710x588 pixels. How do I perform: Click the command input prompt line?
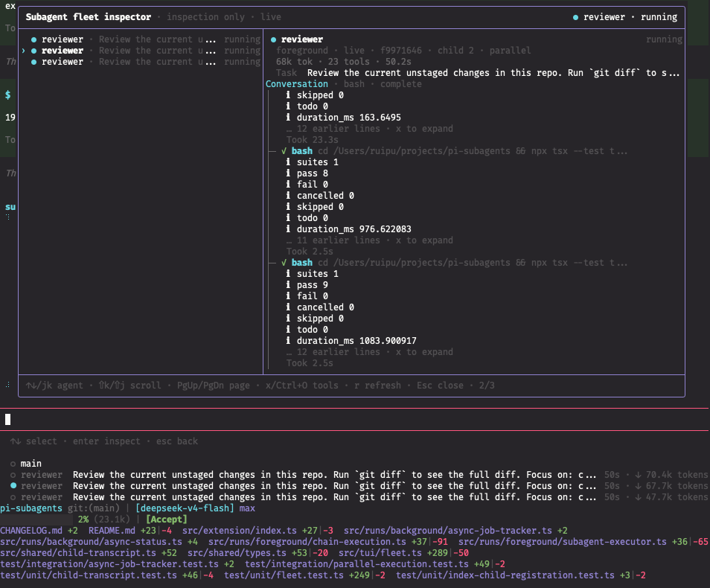click(355, 420)
